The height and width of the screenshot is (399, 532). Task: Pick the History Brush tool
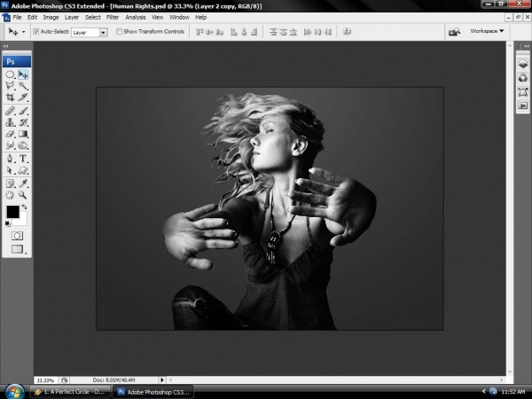23,122
